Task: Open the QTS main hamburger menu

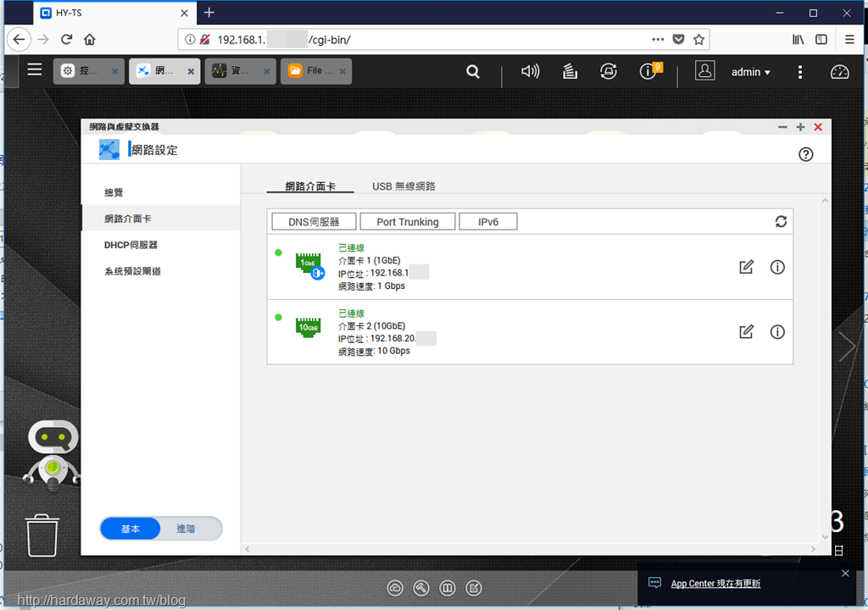Action: pos(34,69)
